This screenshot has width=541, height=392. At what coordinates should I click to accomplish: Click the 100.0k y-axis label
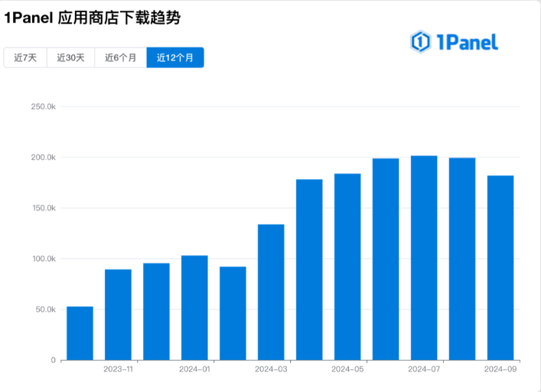click(44, 259)
